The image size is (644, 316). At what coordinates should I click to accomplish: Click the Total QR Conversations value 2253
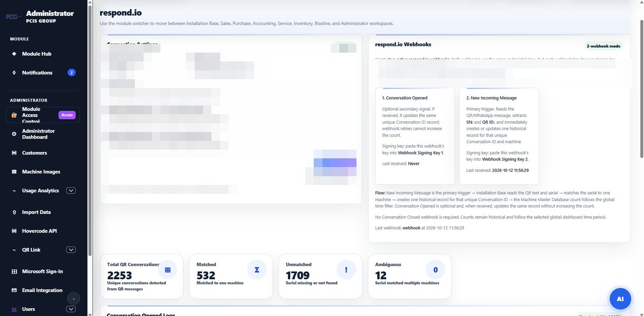120,275
